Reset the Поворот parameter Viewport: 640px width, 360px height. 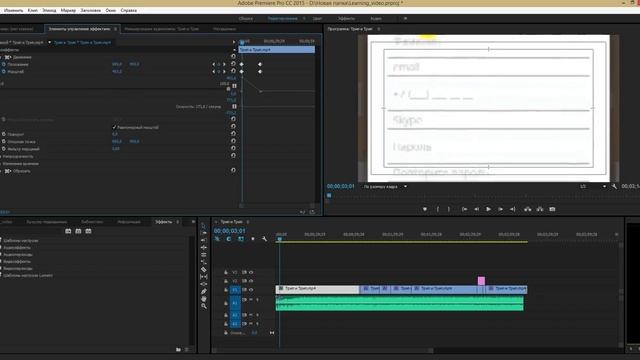tap(233, 134)
